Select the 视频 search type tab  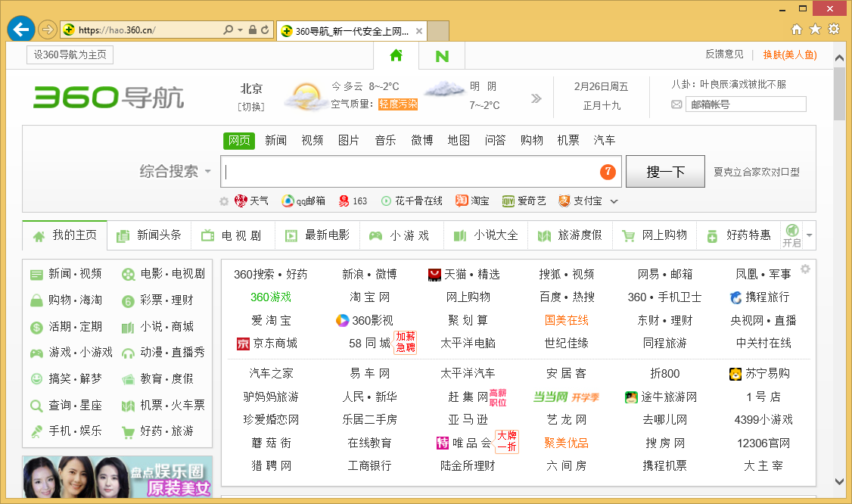[x=313, y=140]
